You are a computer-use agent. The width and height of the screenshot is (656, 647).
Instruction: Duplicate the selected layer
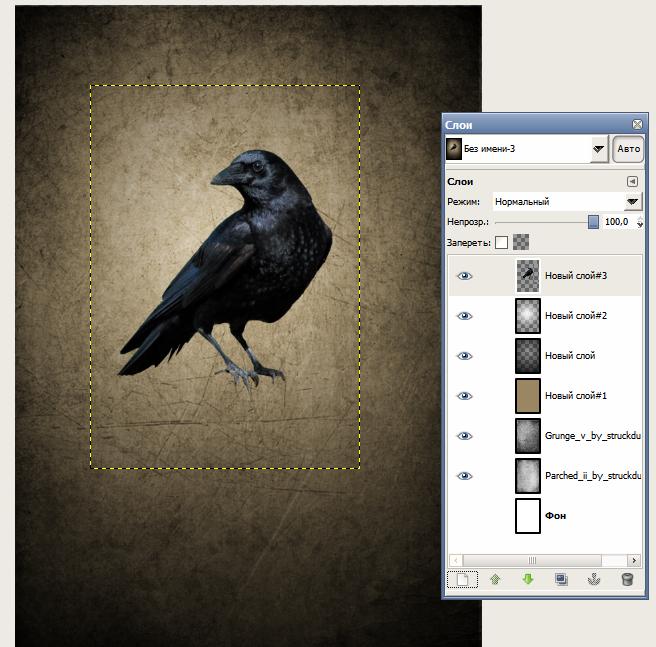coord(561,580)
